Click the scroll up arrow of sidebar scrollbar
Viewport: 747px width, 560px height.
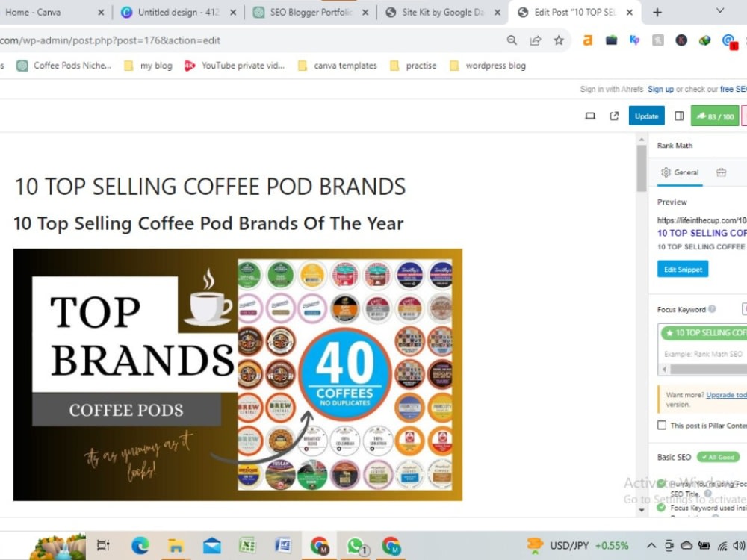pos(642,140)
